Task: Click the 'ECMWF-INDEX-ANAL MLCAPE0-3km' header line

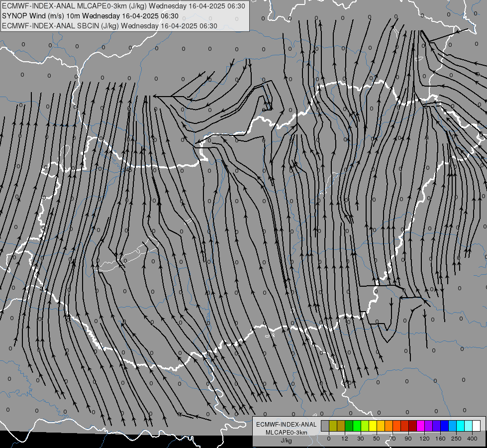Action: point(123,6)
